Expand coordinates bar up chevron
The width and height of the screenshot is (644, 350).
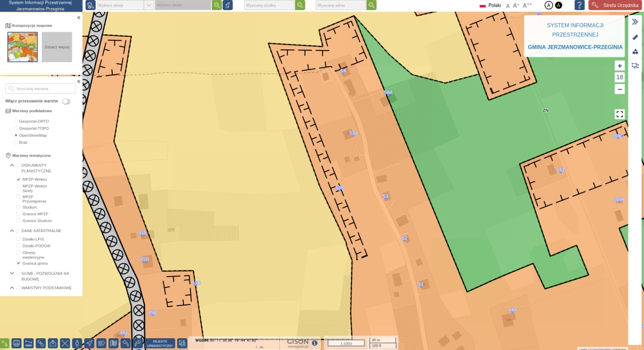[261, 347]
